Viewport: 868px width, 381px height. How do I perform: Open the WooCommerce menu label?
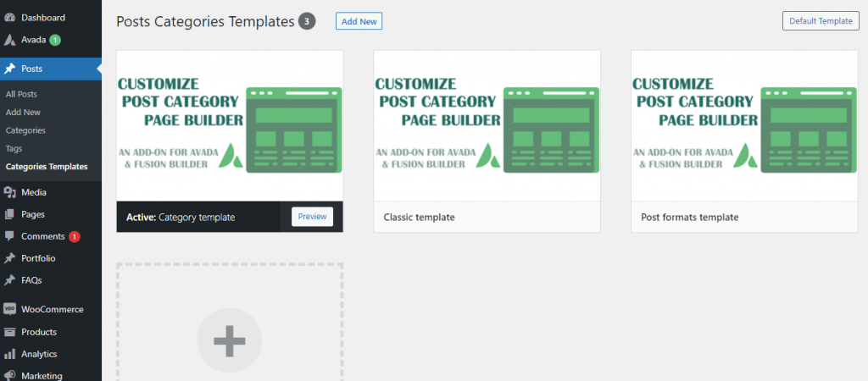(x=53, y=310)
